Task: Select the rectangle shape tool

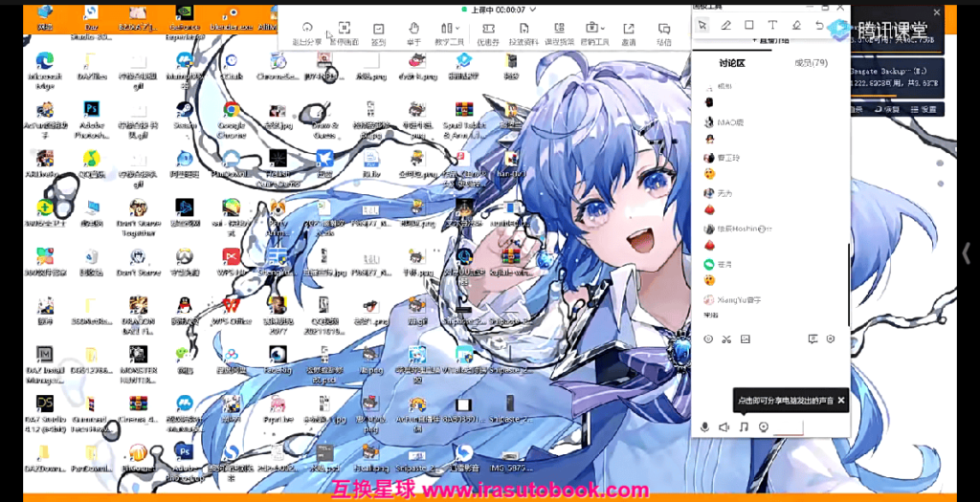Action: (748, 25)
